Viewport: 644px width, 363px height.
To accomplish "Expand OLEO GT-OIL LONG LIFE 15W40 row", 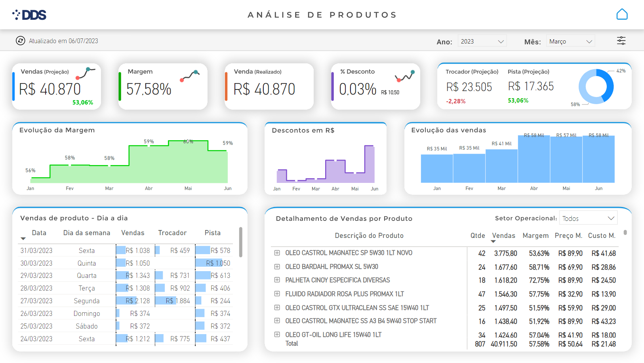I will pos(277,334).
